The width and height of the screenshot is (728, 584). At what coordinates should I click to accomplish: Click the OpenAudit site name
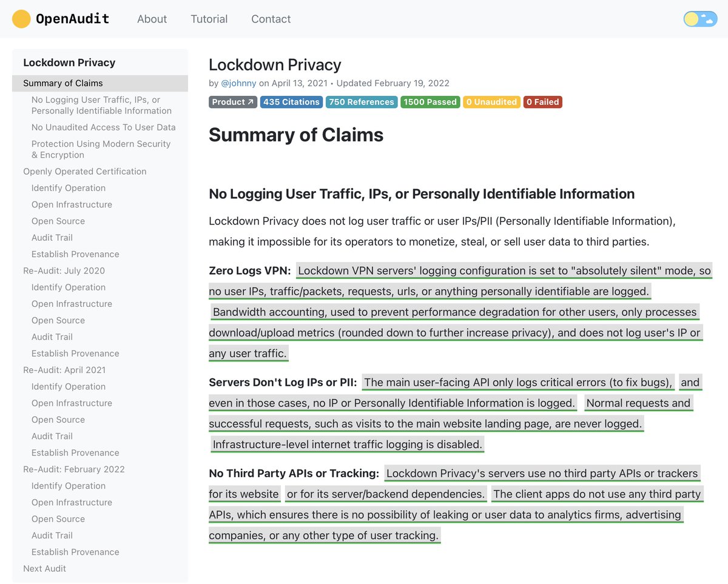[73, 19]
